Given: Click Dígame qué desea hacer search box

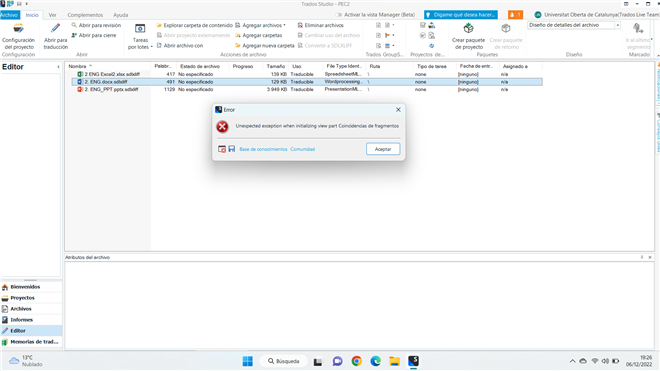Looking at the screenshot, I should pos(461,15).
